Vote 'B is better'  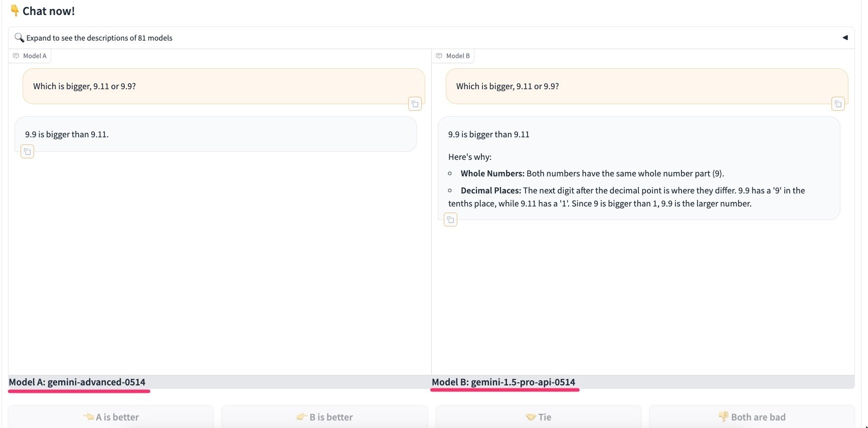[324, 416]
